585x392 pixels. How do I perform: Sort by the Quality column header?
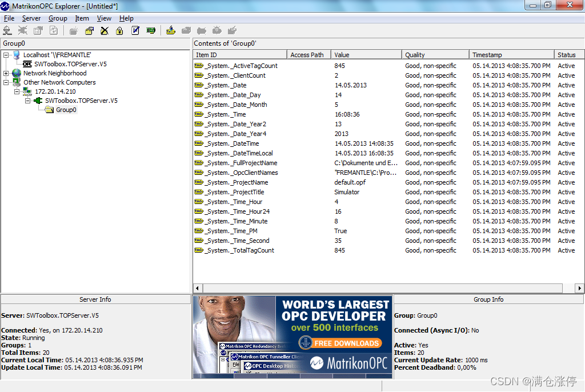[435, 55]
